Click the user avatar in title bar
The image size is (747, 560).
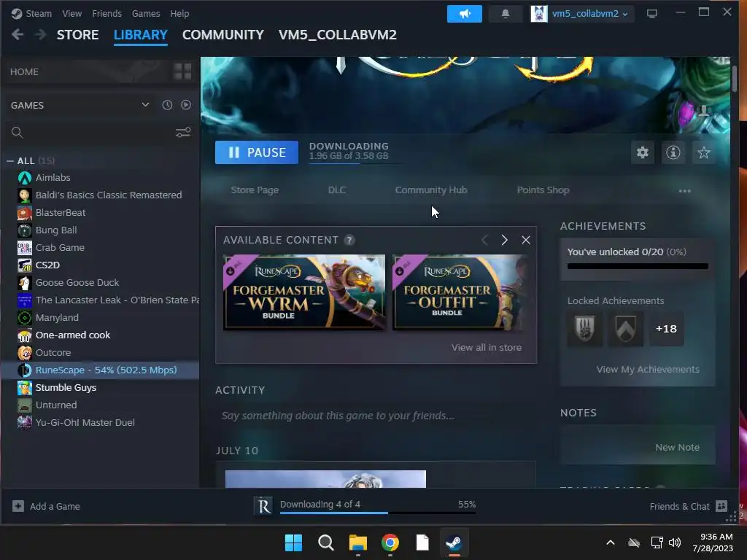point(539,14)
